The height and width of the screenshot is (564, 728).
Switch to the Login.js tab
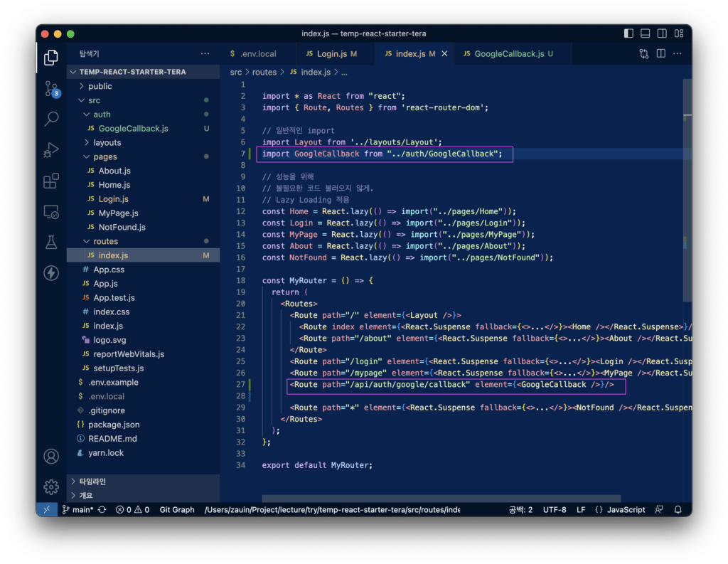(x=331, y=54)
